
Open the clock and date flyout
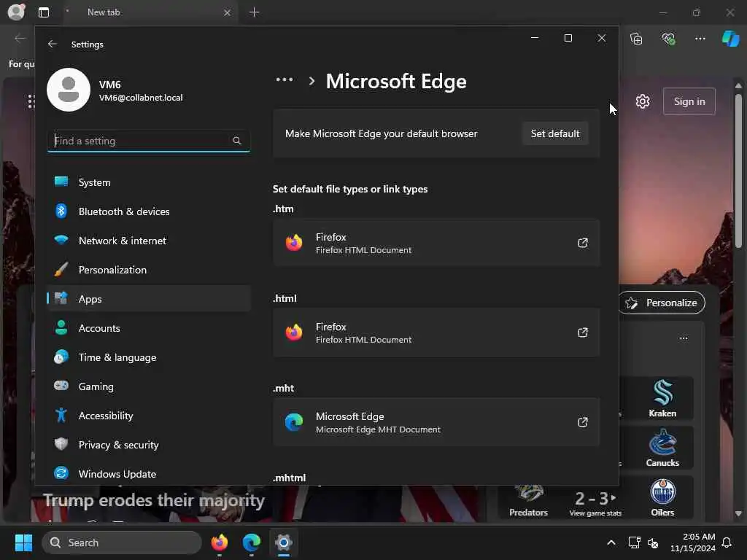point(693,542)
